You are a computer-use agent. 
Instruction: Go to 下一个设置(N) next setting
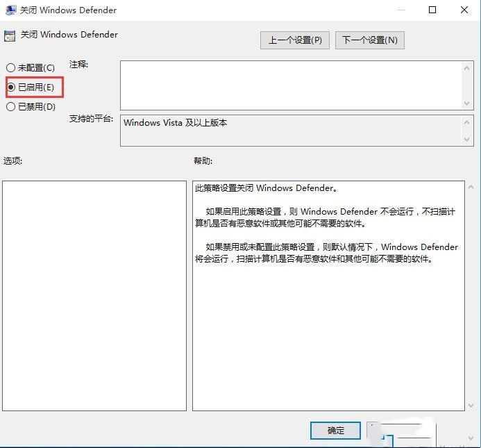click(x=370, y=40)
